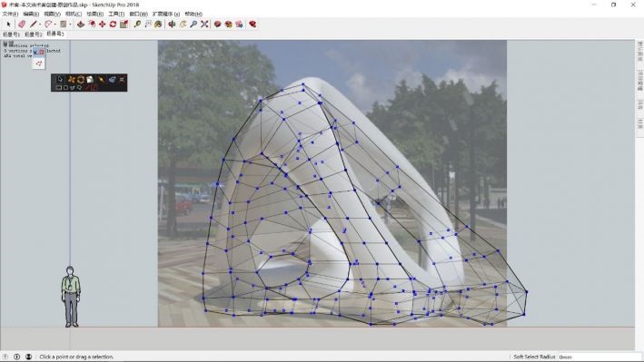Open the third collapsed tray tab on right edge

tap(639, 104)
